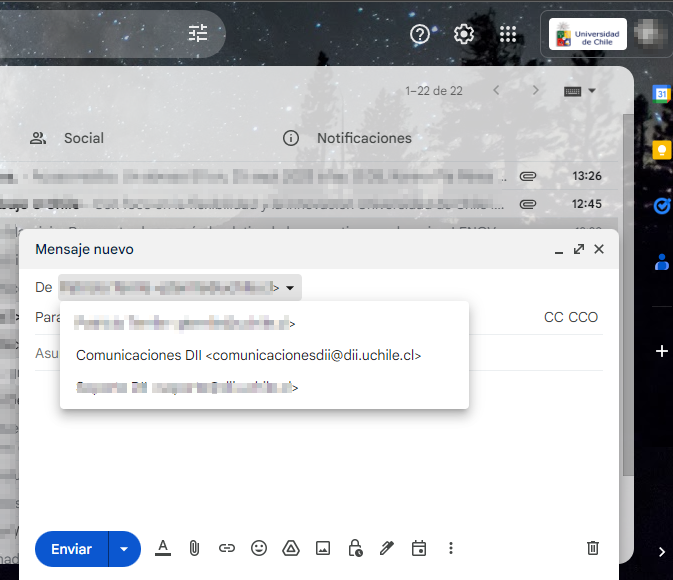The height and width of the screenshot is (580, 673).
Task: Set up a meeting time calendar icon
Action: pos(419,548)
